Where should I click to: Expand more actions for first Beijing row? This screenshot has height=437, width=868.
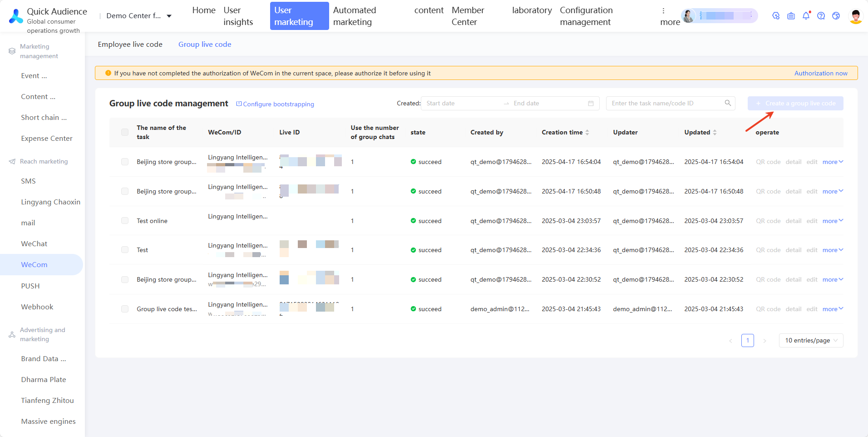click(833, 162)
